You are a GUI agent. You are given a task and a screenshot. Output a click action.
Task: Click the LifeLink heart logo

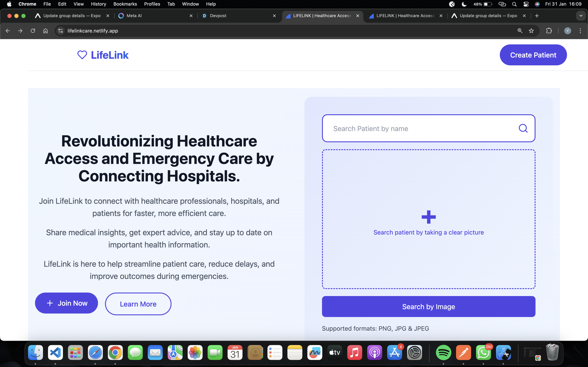(x=82, y=55)
